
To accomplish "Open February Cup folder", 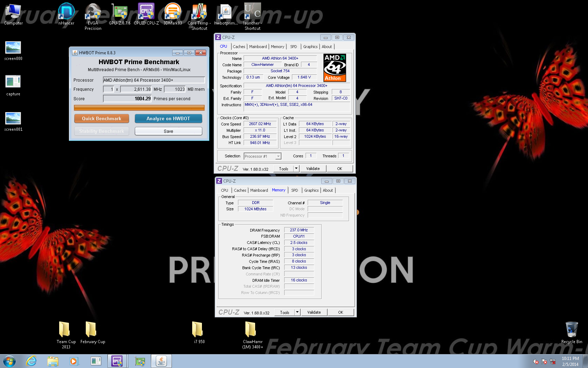I will (x=93, y=332).
